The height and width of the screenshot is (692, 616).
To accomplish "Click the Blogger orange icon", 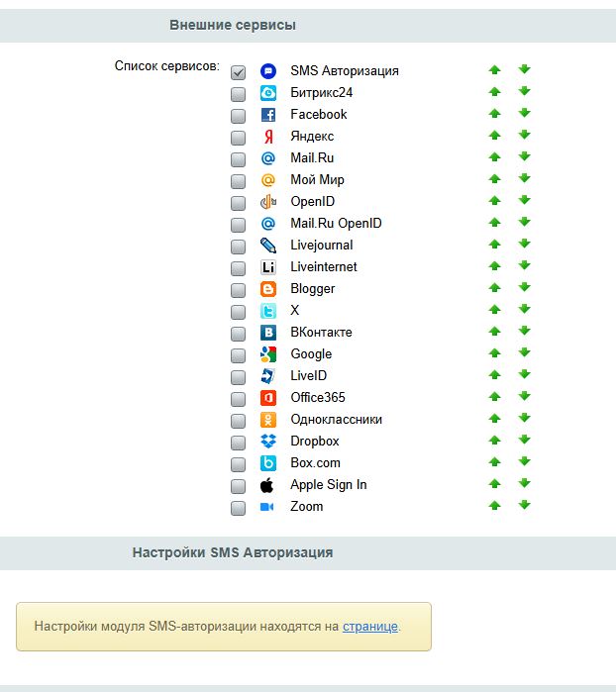I will coord(267,289).
